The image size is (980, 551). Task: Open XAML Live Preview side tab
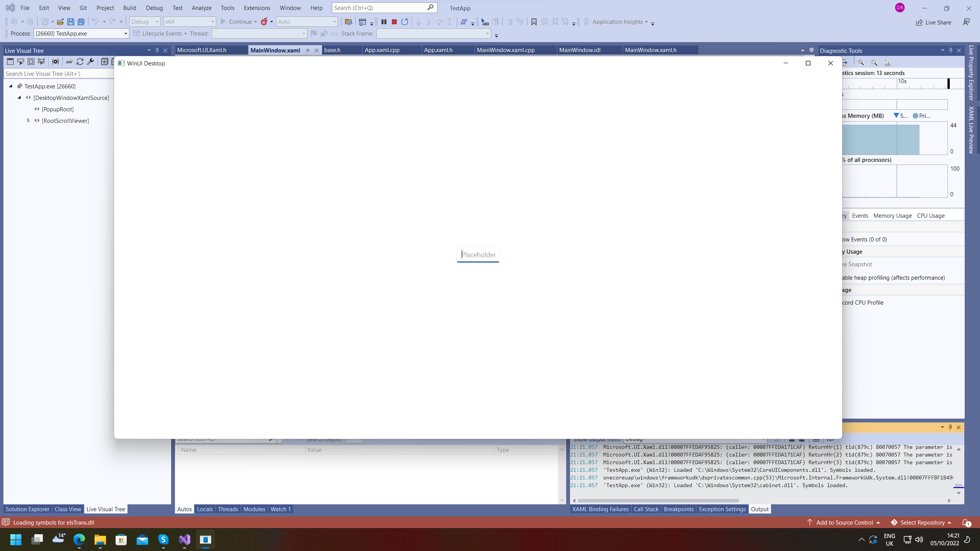[x=971, y=130]
